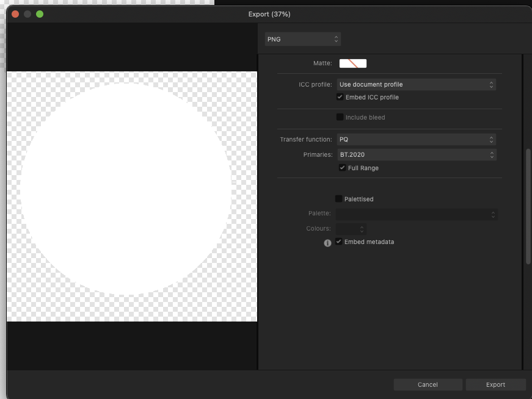Open the Transfer function PQ dropdown
The image size is (532, 399).
(x=417, y=139)
